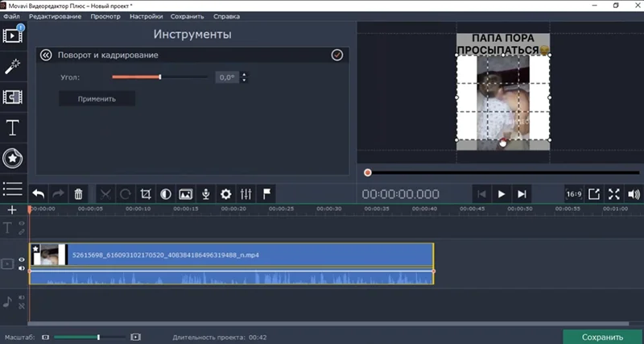Image resolution: width=644 pixels, height=344 pixels.
Task: Open the Просмотр menu
Action: 105,16
